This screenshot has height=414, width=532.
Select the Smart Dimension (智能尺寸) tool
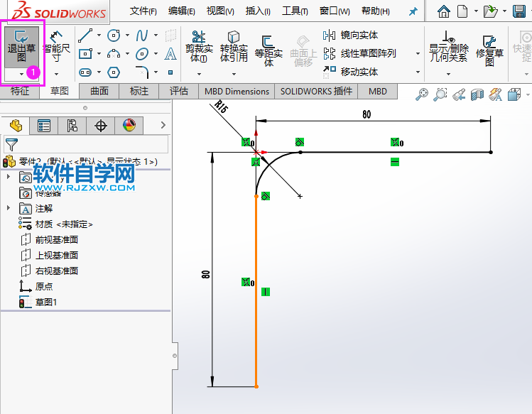(56, 47)
